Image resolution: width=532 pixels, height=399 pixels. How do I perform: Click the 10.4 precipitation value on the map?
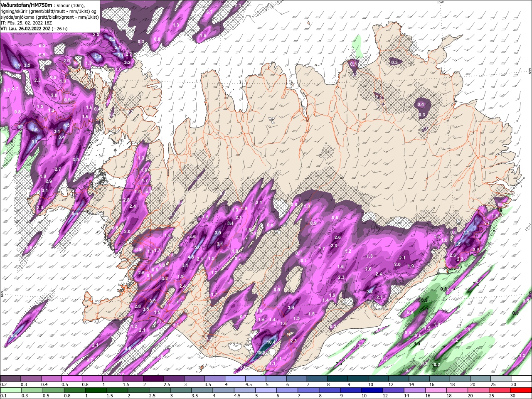point(271,342)
